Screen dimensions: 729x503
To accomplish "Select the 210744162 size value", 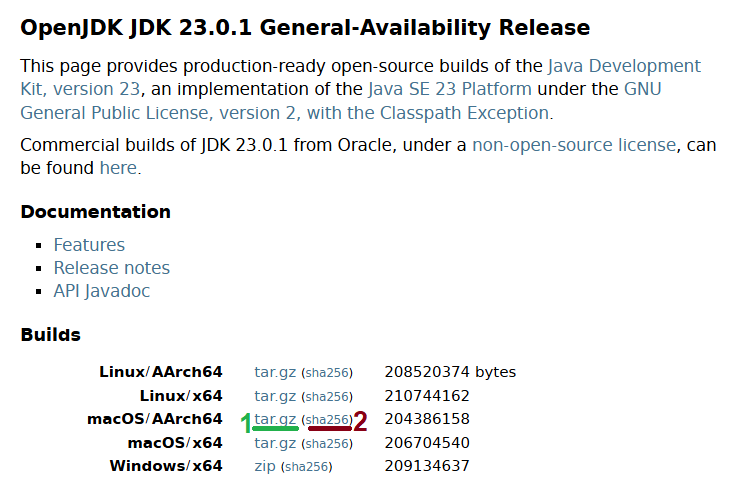I will point(427,396).
